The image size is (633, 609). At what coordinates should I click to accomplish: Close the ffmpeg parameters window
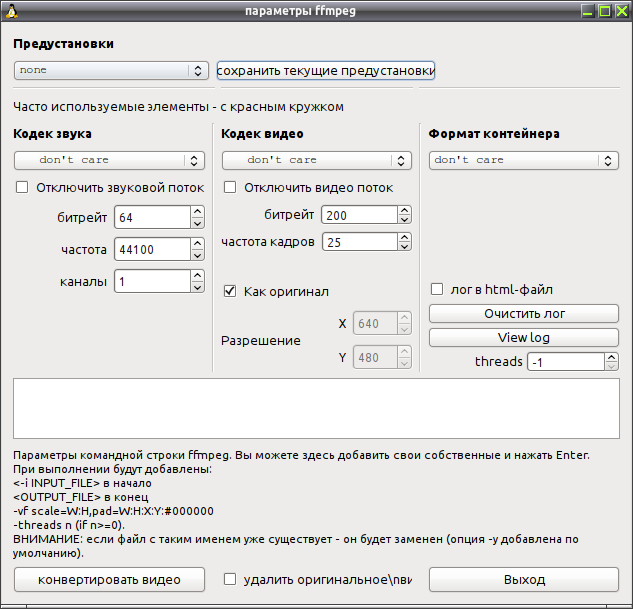click(622, 11)
